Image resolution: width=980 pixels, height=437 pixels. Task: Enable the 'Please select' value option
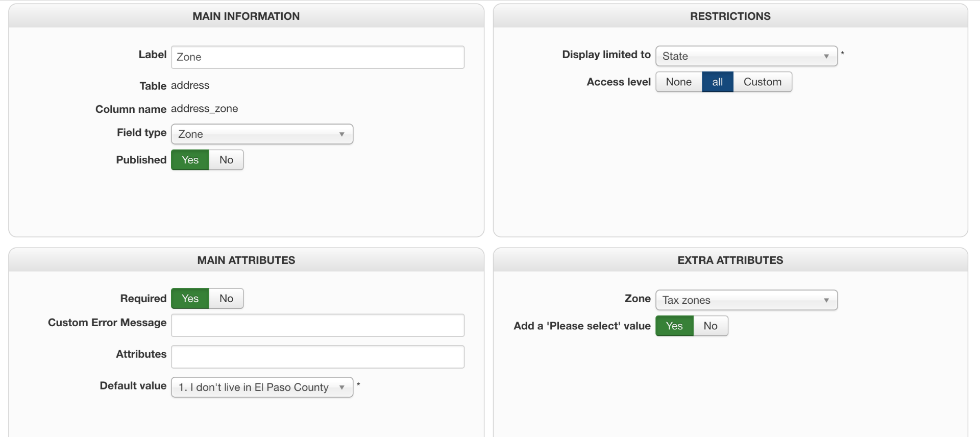(674, 326)
